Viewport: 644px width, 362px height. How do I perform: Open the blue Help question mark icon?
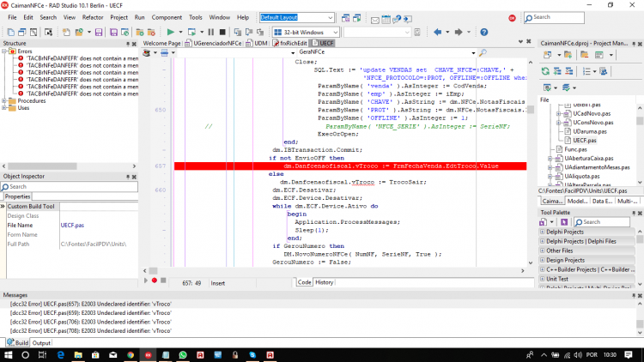coord(484,32)
